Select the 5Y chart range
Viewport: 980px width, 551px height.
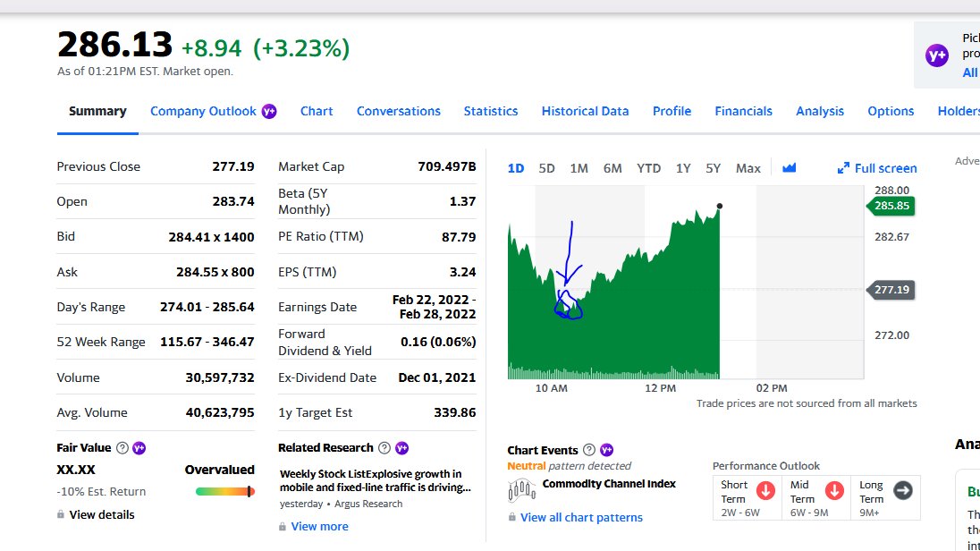pyautogui.click(x=714, y=168)
